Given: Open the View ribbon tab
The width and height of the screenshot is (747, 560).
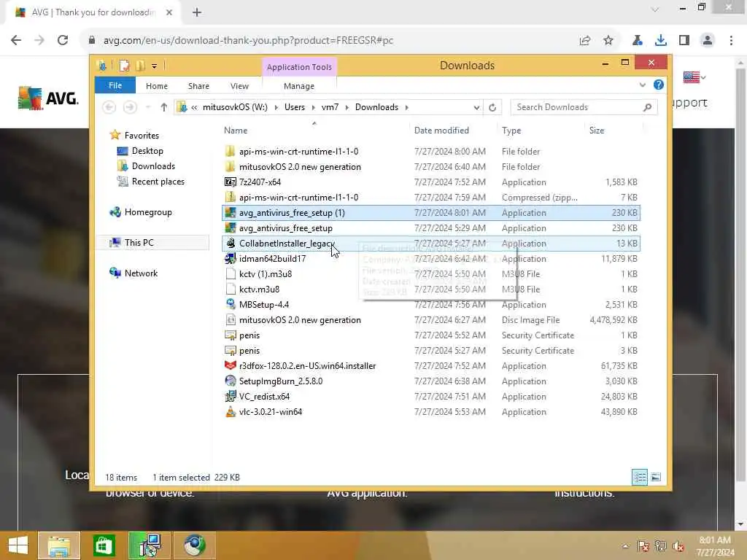Looking at the screenshot, I should point(239,86).
